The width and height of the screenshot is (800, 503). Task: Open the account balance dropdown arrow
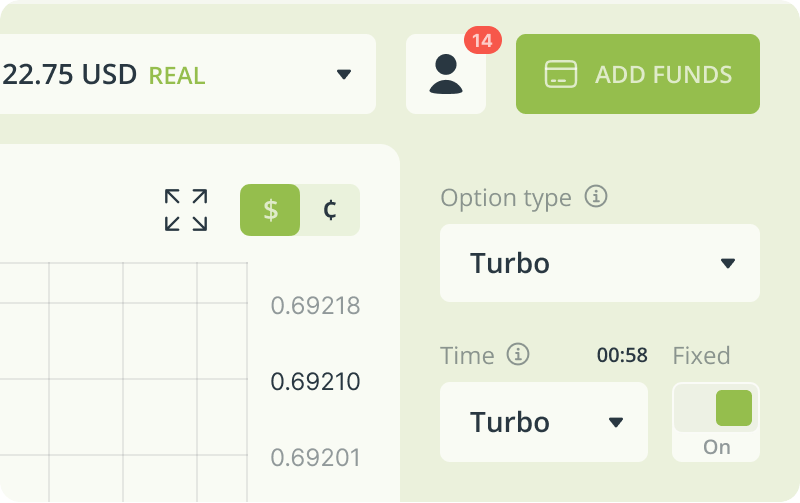(344, 74)
